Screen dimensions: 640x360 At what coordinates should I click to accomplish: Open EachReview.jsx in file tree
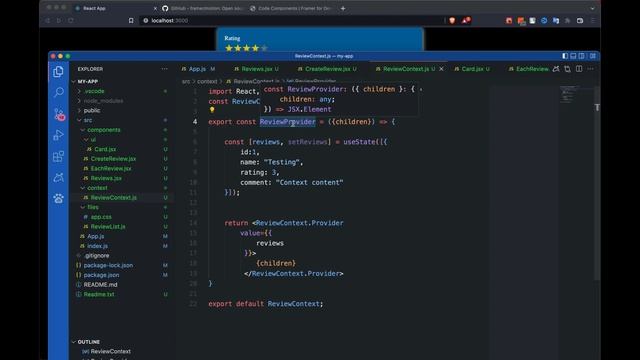point(111,169)
